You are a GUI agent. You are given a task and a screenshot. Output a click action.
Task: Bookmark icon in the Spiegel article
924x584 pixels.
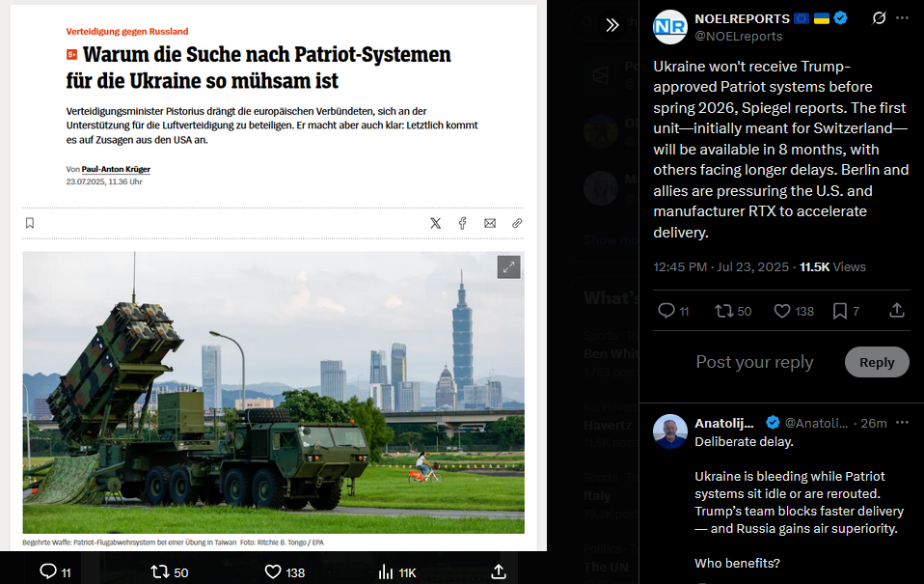pos(30,223)
